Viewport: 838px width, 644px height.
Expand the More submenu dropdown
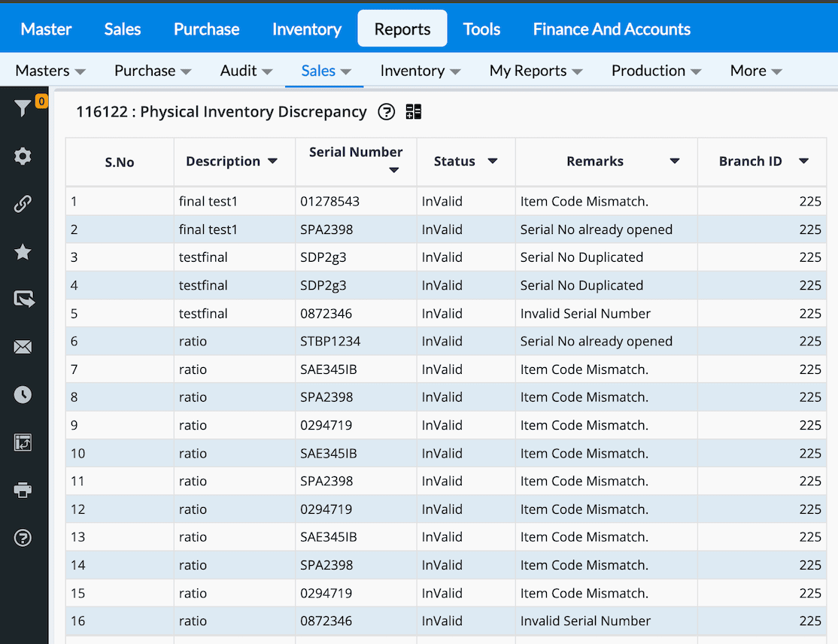pos(756,71)
